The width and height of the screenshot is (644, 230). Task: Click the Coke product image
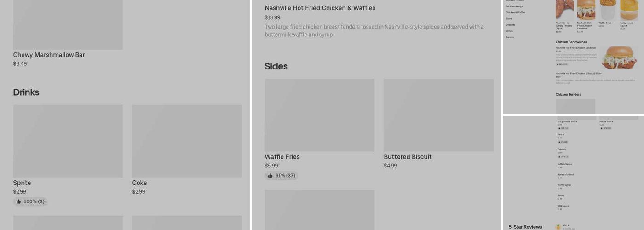coord(187,141)
